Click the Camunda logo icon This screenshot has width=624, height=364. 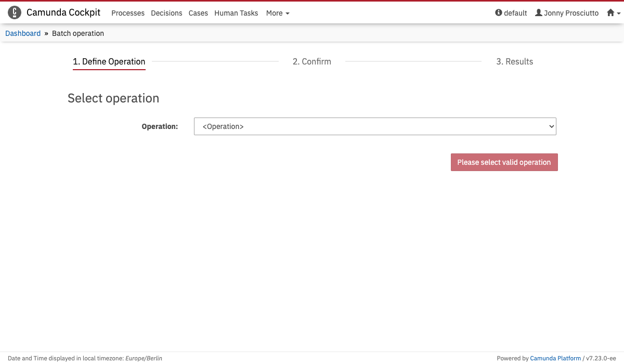pos(15,13)
